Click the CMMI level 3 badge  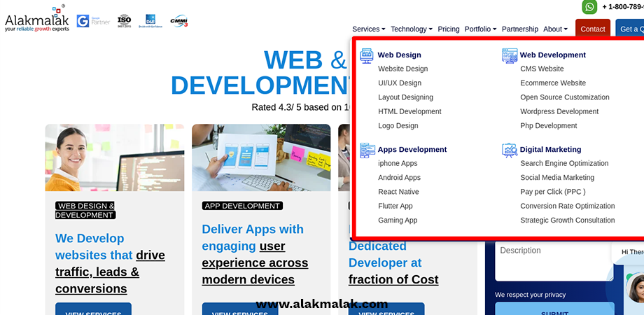[179, 21]
